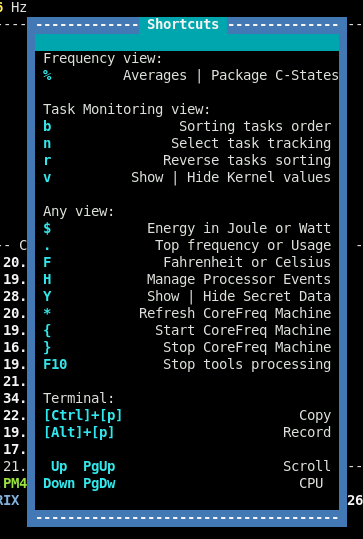Open Manage Processor Events entry
Image resolution: width=363 pixels, height=539 pixels.
pyautogui.click(x=187, y=280)
